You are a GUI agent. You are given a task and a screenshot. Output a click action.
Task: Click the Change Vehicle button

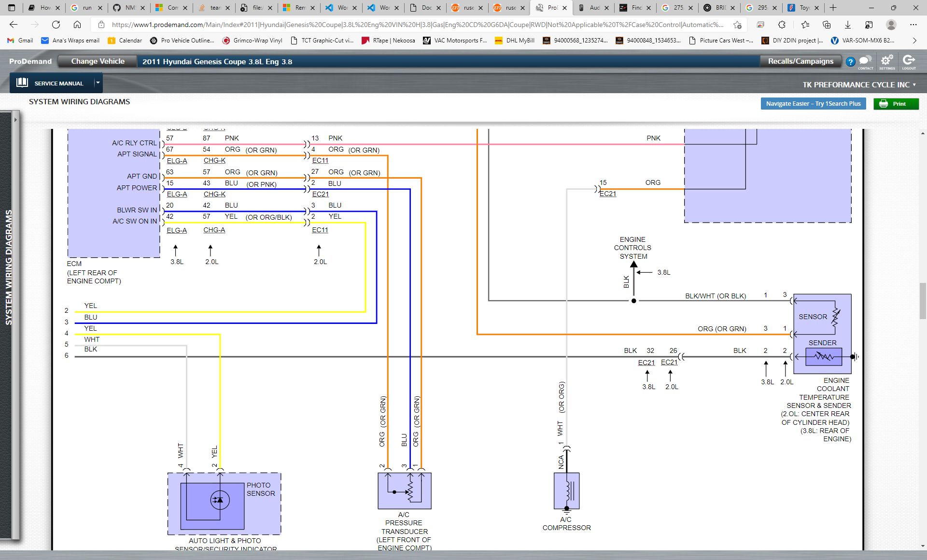click(98, 61)
